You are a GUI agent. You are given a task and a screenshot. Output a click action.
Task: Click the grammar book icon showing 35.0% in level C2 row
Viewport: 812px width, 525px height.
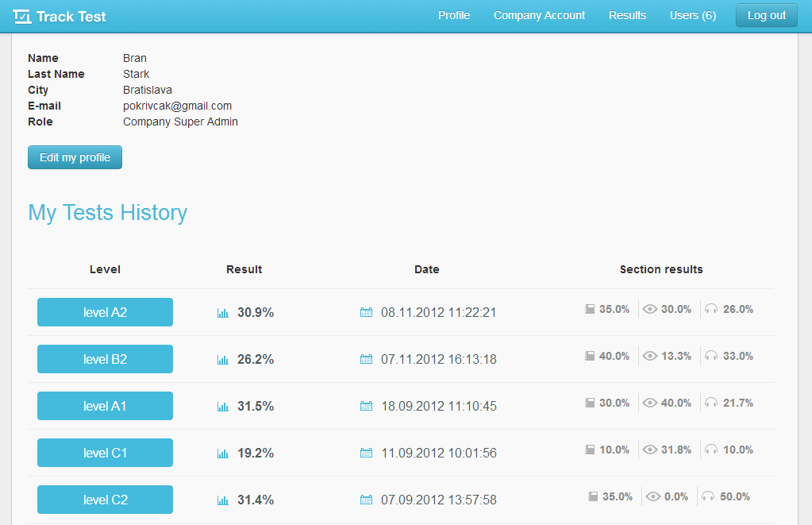[x=592, y=496]
